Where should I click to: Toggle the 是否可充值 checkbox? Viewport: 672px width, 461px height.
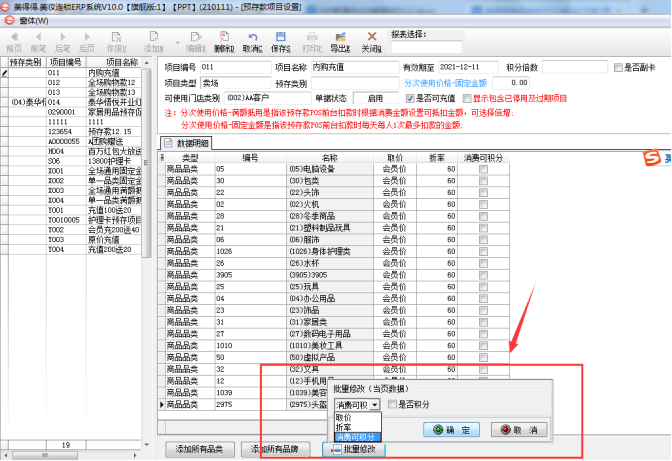(410, 99)
